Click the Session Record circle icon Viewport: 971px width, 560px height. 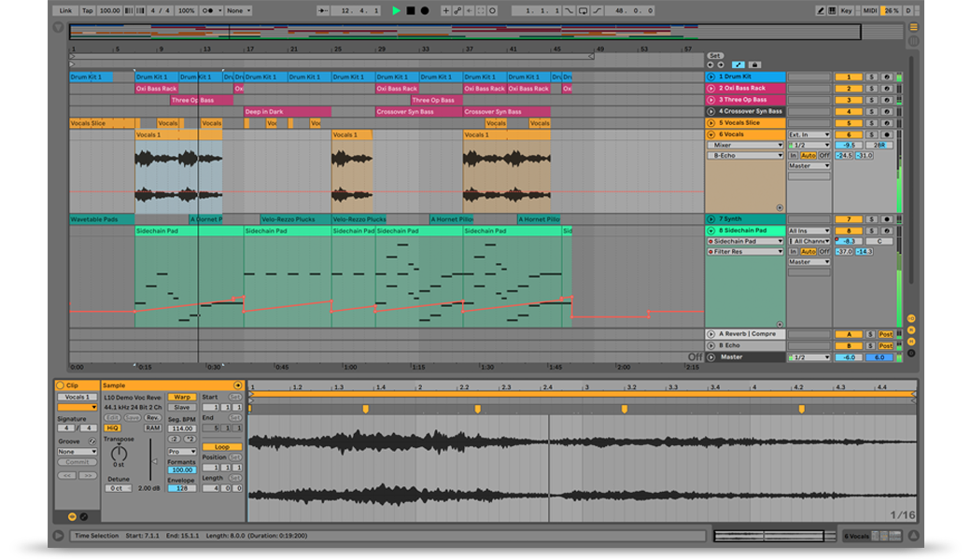click(493, 10)
